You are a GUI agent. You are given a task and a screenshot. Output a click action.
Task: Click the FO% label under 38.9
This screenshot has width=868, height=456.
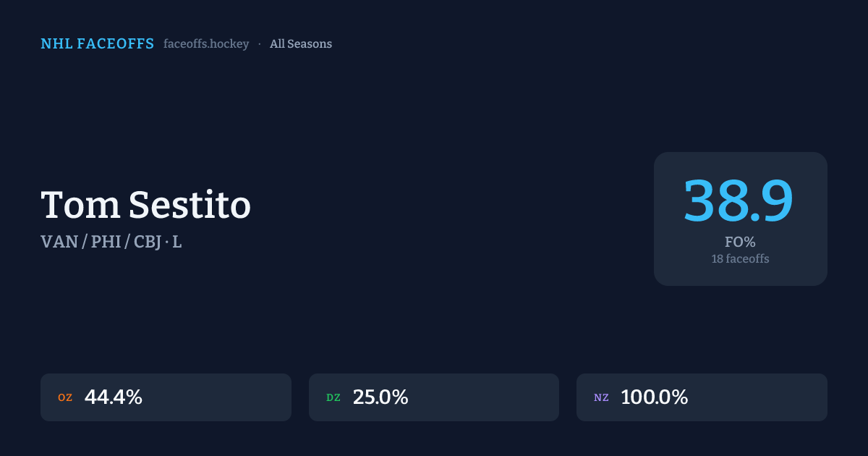pos(740,242)
